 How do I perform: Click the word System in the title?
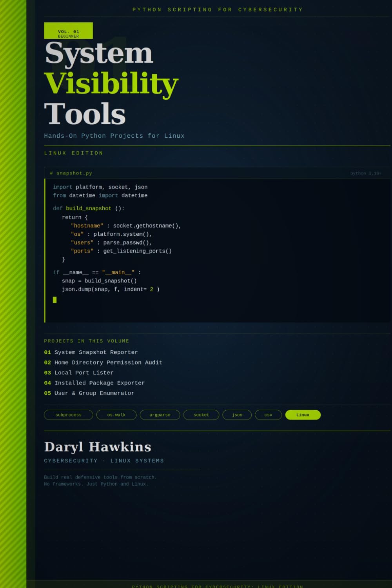pos(99,53)
